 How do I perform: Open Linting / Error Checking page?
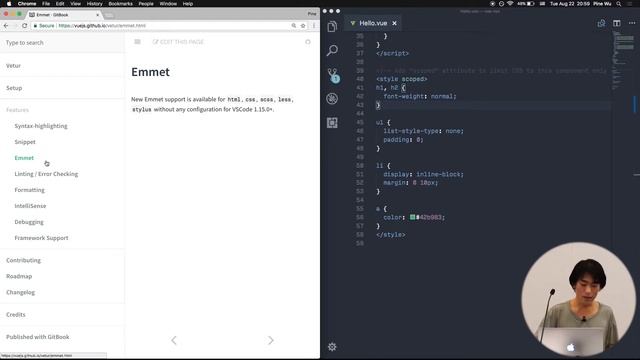pyautogui.click(x=46, y=173)
